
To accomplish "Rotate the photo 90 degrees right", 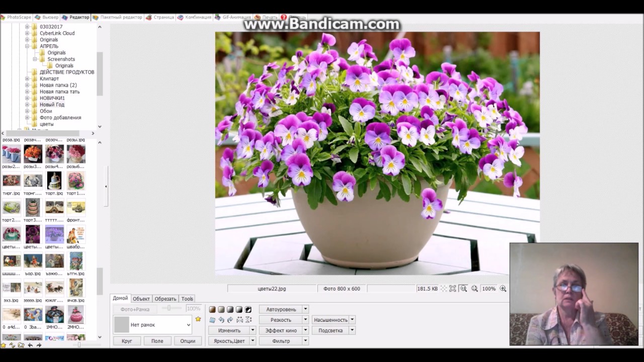I will pyautogui.click(x=230, y=320).
